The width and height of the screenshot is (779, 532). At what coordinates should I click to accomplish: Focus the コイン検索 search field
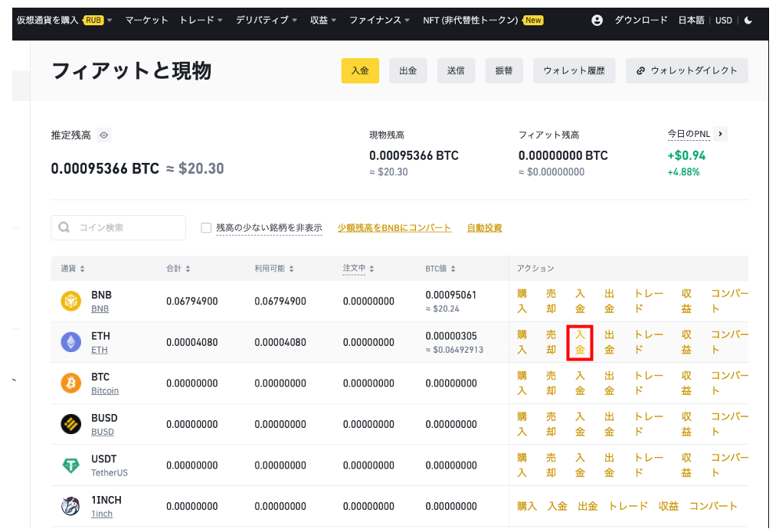coord(118,227)
